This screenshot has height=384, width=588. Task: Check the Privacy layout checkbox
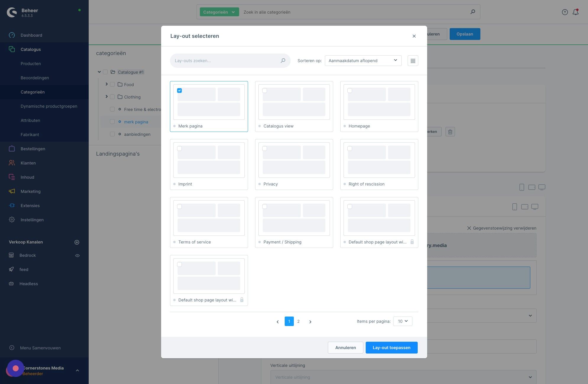(265, 149)
